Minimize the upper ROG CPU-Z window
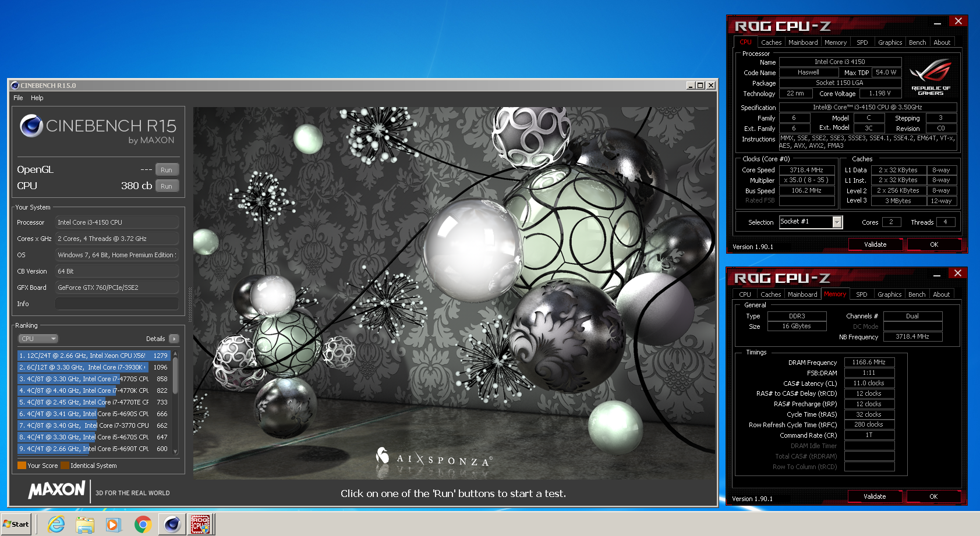 click(937, 23)
